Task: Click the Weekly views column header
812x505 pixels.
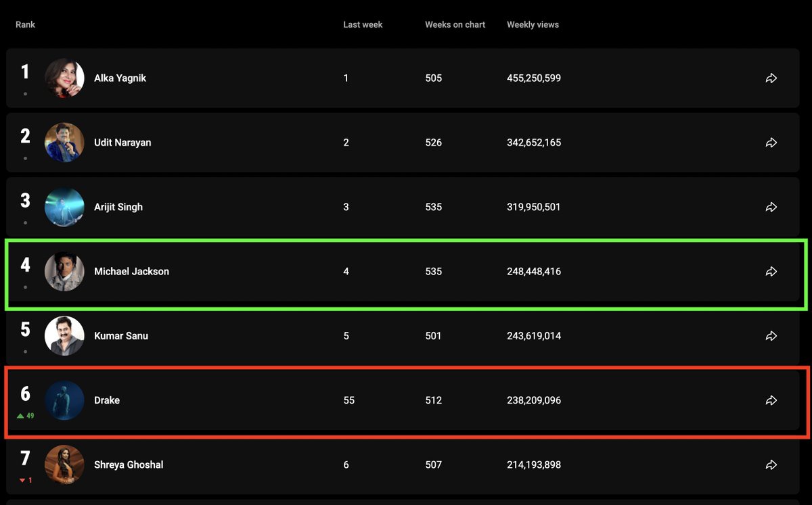Action: pos(533,24)
